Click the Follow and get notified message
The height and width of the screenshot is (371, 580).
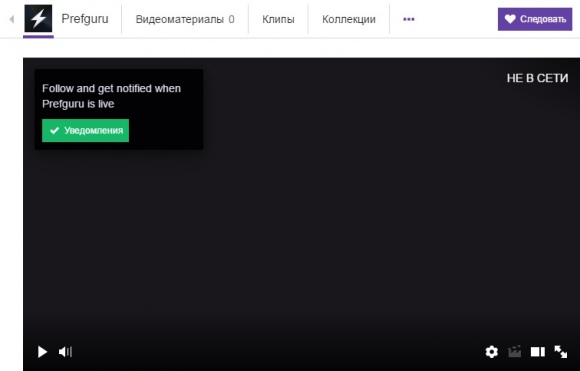tap(111, 96)
